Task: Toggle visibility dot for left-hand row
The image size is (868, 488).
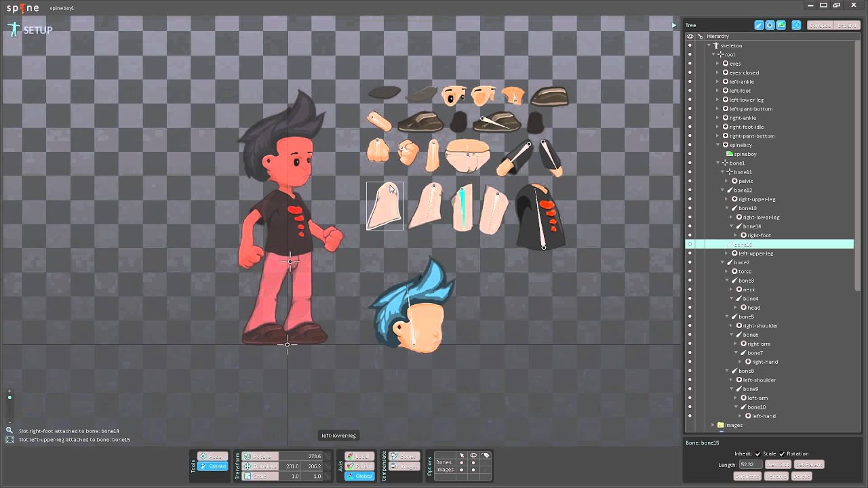Action: point(690,416)
